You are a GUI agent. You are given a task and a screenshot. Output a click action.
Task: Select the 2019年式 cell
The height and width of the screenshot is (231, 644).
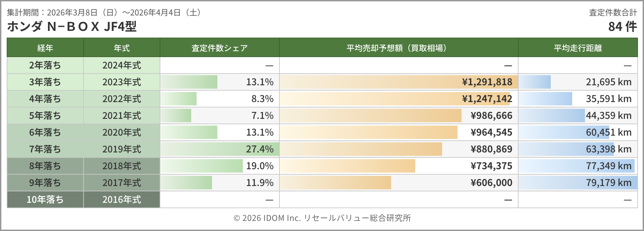[122, 149]
